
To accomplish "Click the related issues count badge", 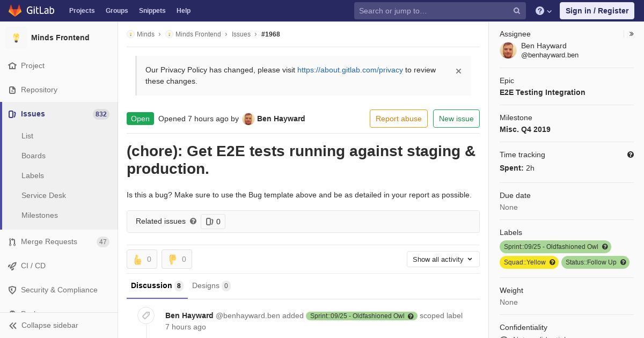I will tap(213, 222).
